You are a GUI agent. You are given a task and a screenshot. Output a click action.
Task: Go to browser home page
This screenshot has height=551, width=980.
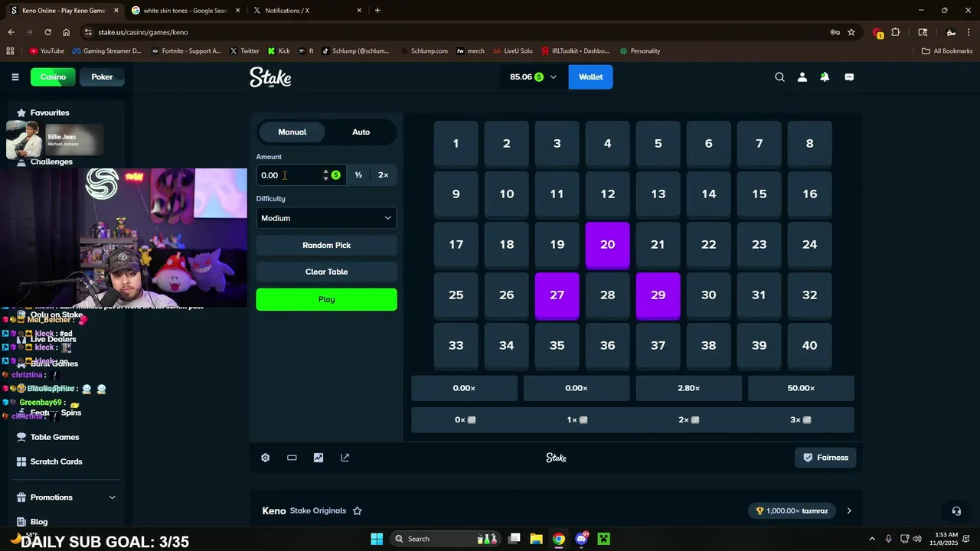tap(67, 32)
